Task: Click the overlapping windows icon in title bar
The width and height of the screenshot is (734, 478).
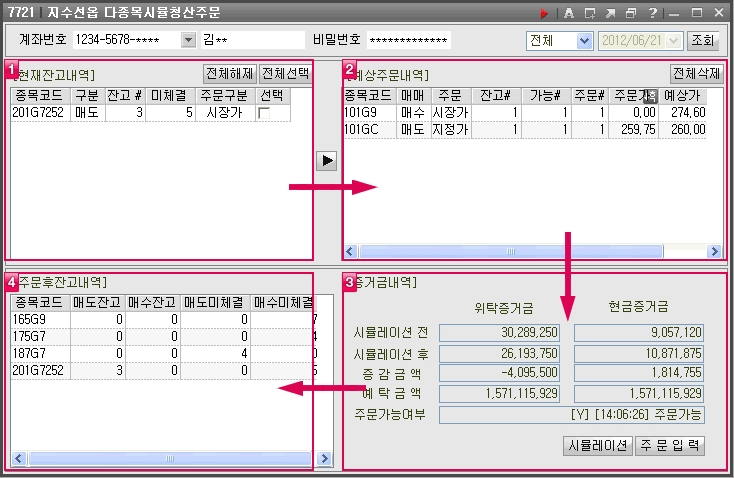Action: coord(630,13)
